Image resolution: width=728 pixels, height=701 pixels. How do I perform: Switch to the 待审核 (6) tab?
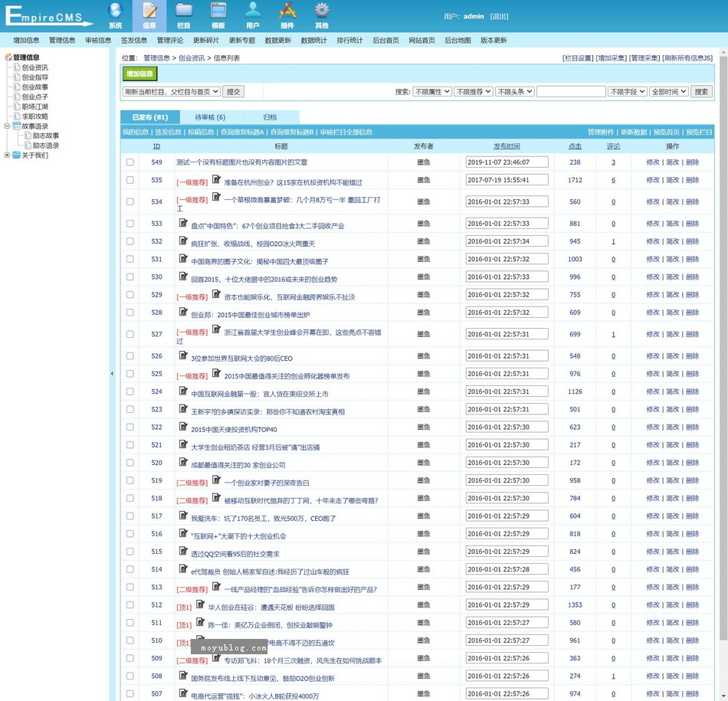[210, 117]
